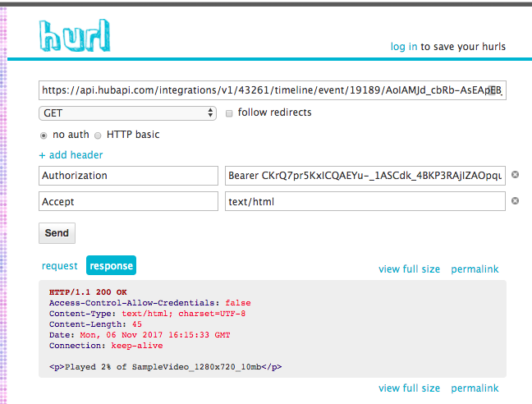Image resolution: width=532 pixels, height=404 pixels.
Task: Click the Bearer token value field
Action: click(x=365, y=176)
